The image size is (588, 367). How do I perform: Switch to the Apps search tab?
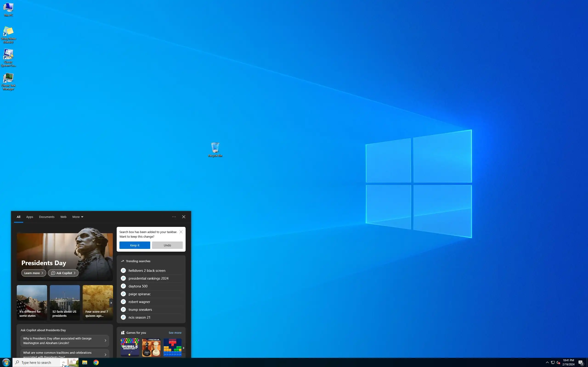[30, 217]
